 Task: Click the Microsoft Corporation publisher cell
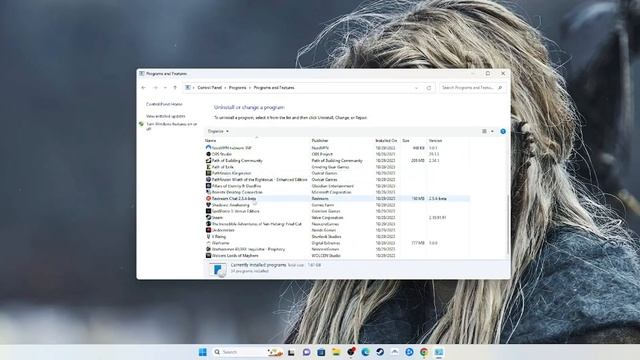point(331,192)
